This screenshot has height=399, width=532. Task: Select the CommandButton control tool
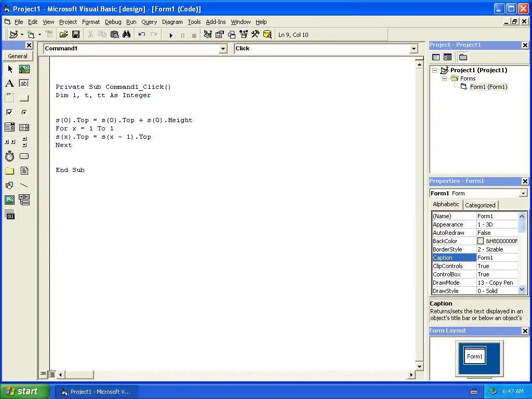click(24, 98)
